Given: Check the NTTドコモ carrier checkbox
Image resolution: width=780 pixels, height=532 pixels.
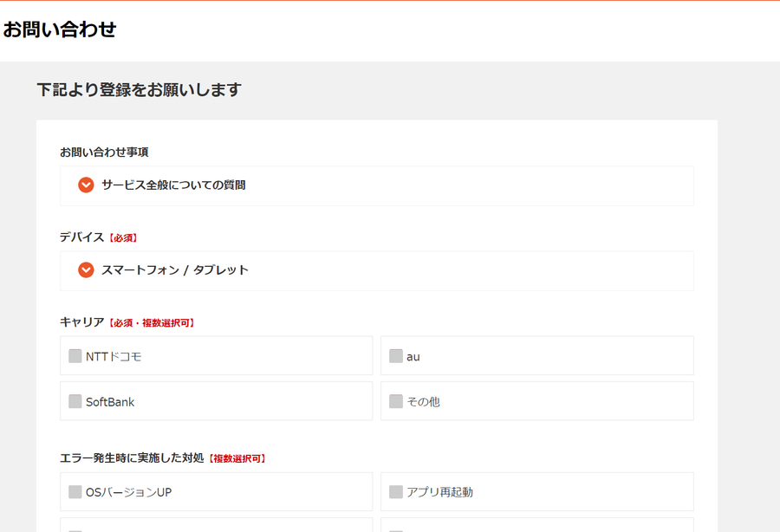Looking at the screenshot, I should point(75,356).
